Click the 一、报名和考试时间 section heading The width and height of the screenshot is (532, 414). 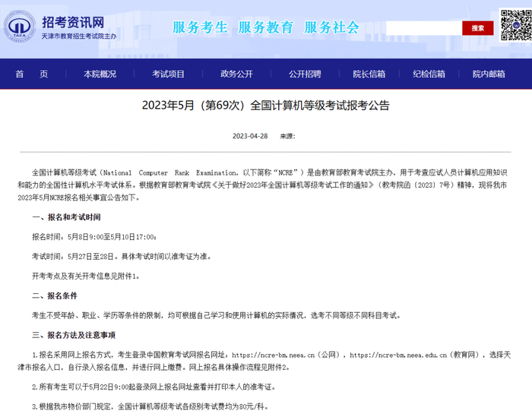66,217
